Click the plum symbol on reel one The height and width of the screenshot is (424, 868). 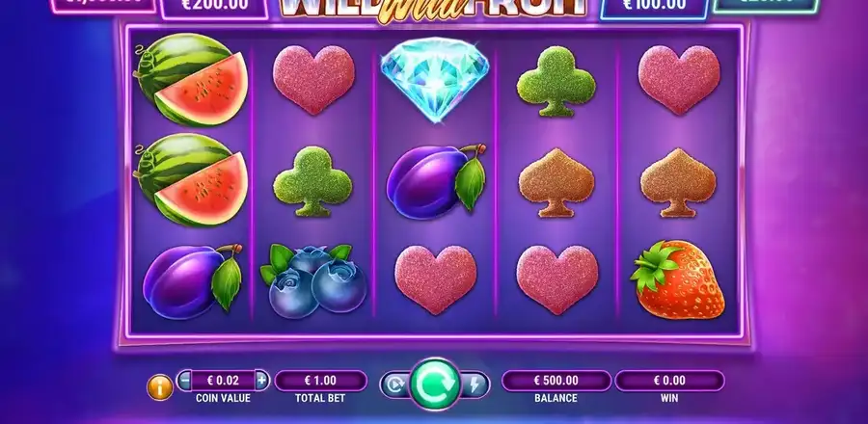tap(193, 282)
